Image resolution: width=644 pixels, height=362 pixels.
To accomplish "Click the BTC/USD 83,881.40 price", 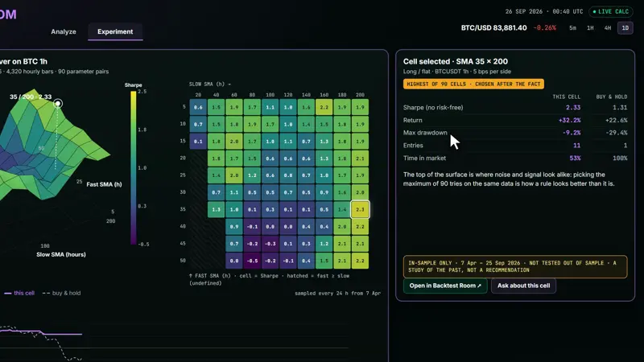I will pyautogui.click(x=493, y=28).
